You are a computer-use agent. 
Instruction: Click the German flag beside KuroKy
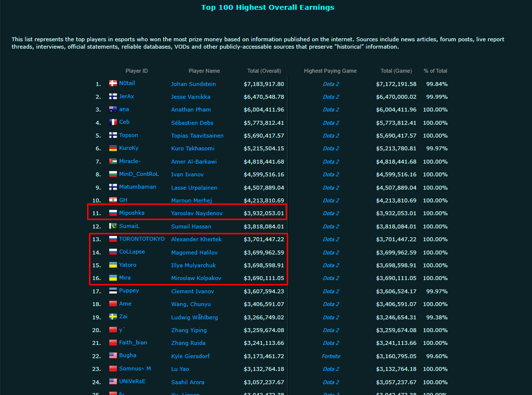tap(113, 148)
